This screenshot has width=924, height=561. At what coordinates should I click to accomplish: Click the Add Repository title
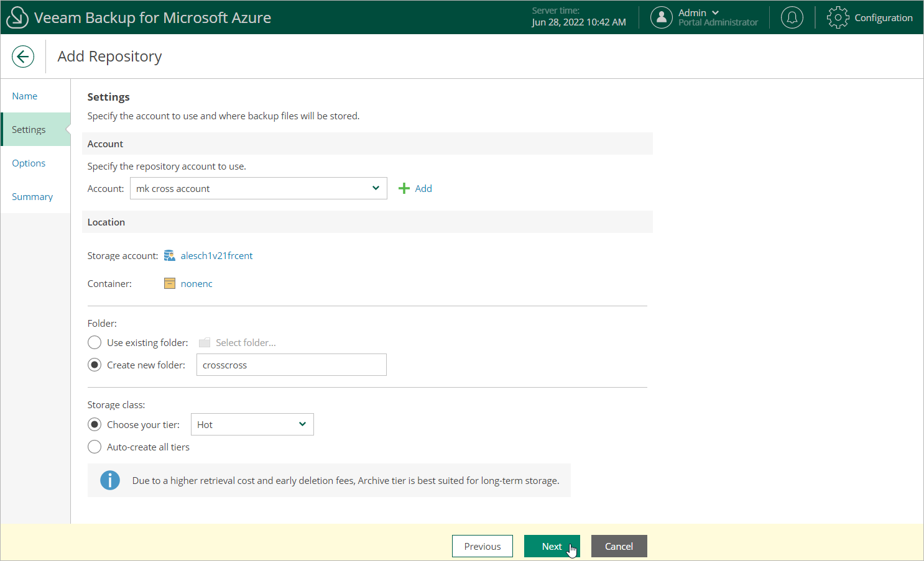(109, 56)
